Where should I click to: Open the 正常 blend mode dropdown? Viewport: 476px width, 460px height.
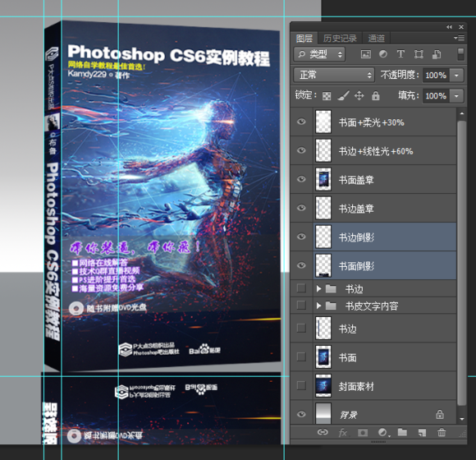[x=334, y=75]
